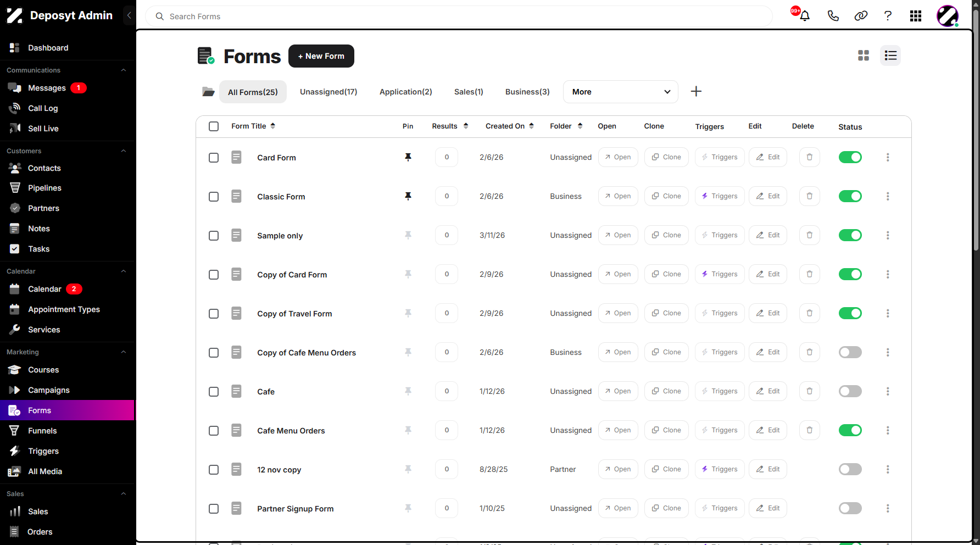
Task: Switch to grid card view
Action: (864, 55)
